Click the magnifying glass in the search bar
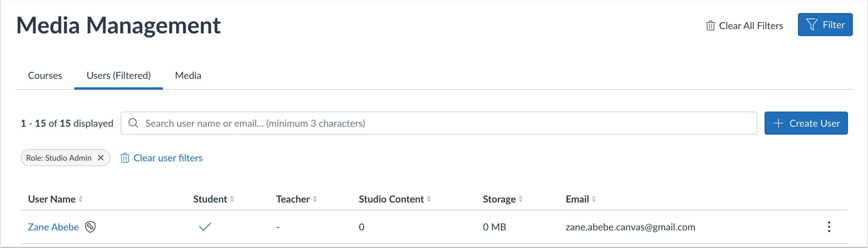 (133, 123)
